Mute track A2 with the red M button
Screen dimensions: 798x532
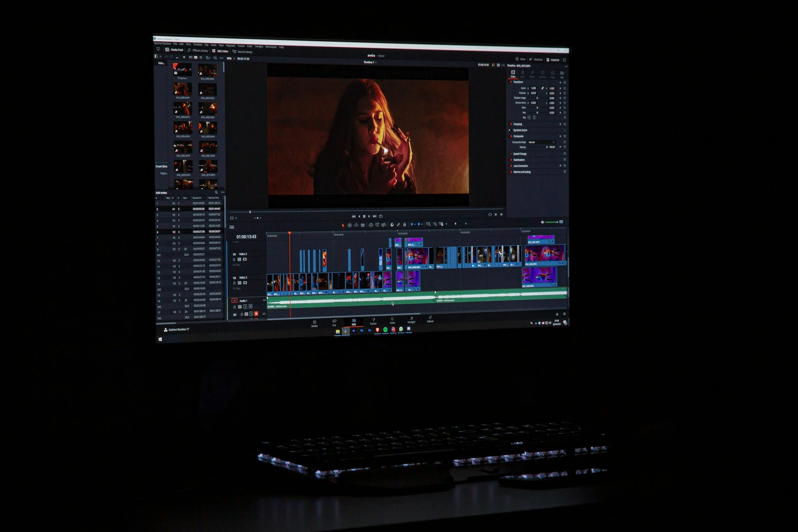(256, 313)
